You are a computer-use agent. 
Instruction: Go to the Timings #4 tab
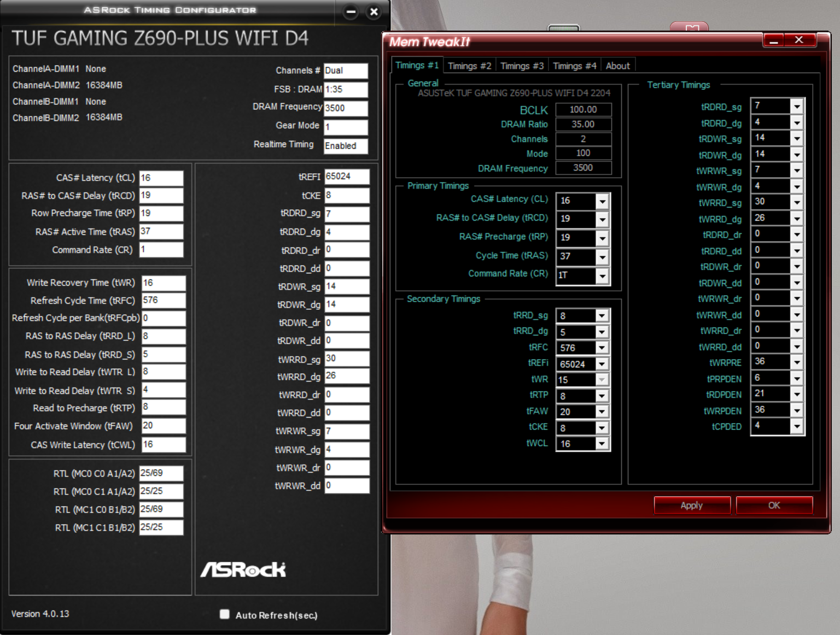click(574, 66)
